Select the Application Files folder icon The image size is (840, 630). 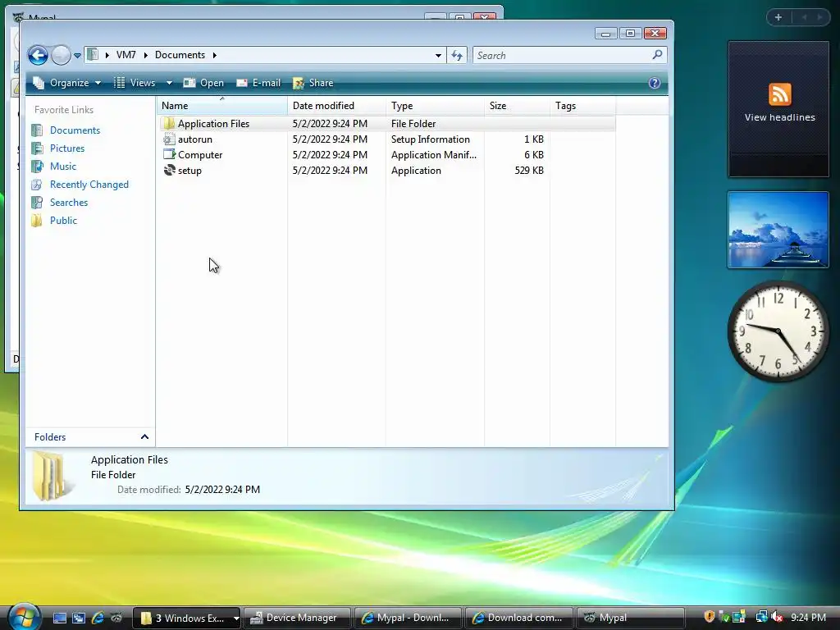point(169,124)
